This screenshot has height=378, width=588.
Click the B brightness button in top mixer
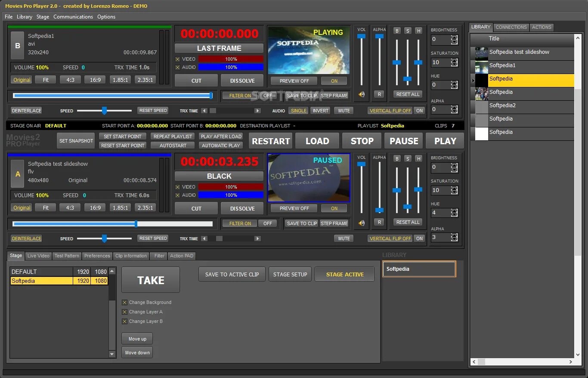397,31
